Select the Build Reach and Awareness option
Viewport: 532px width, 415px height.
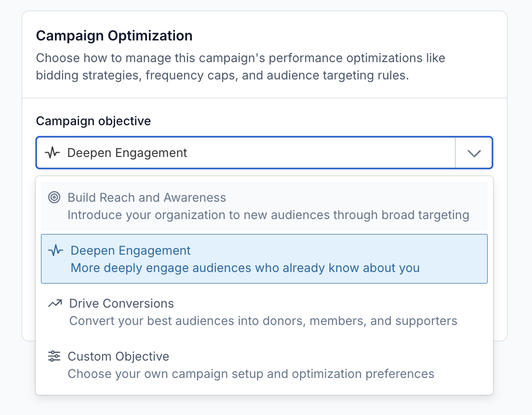click(x=264, y=206)
